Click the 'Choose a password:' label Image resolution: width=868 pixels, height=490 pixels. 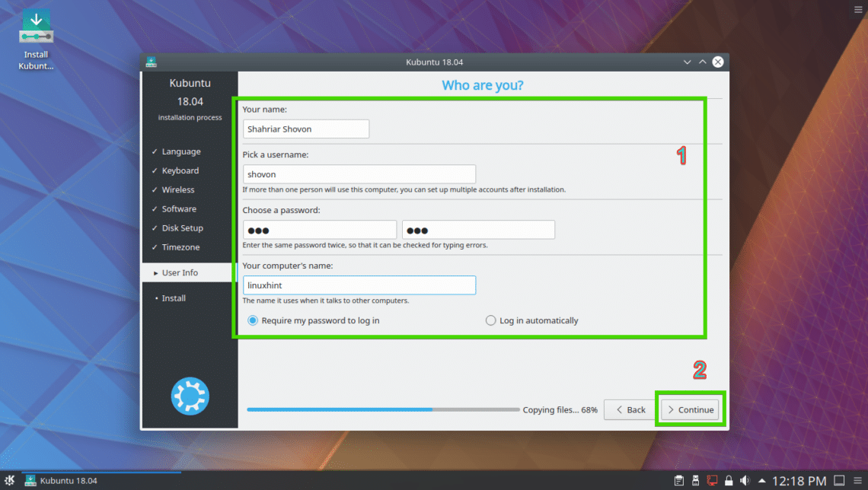click(281, 210)
